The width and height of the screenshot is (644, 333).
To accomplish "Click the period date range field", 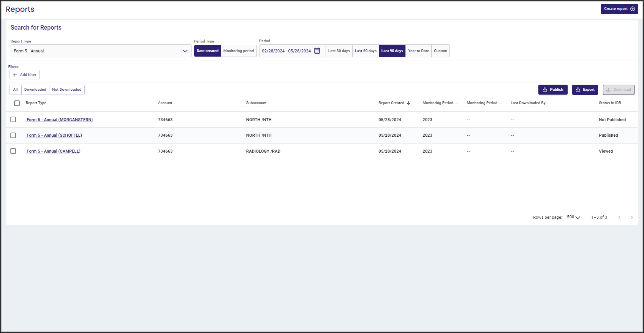I will click(x=286, y=51).
